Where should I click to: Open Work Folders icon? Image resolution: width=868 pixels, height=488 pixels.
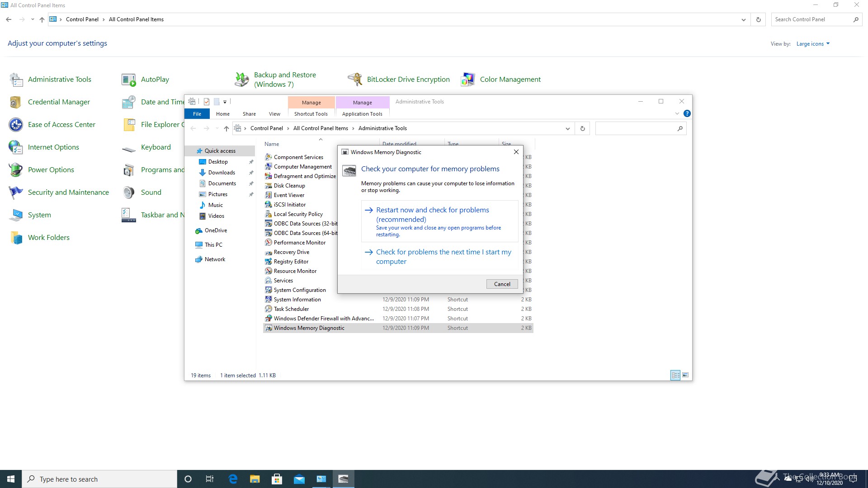click(16, 238)
